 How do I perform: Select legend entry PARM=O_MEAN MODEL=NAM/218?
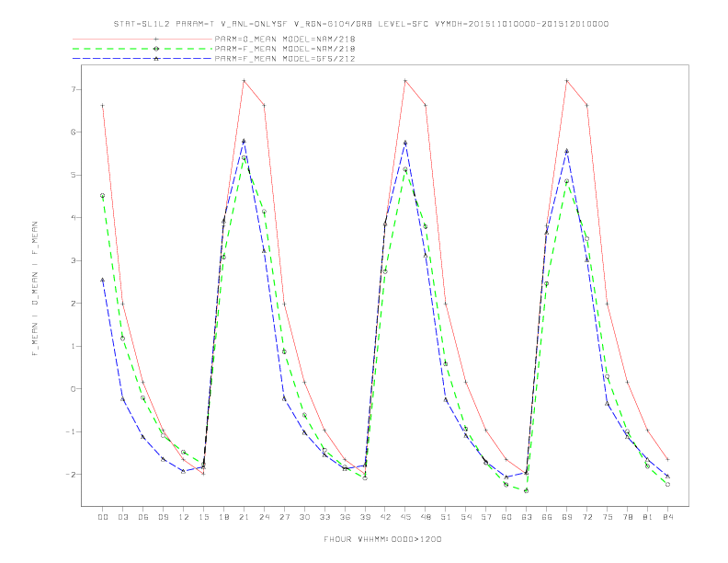(285, 39)
